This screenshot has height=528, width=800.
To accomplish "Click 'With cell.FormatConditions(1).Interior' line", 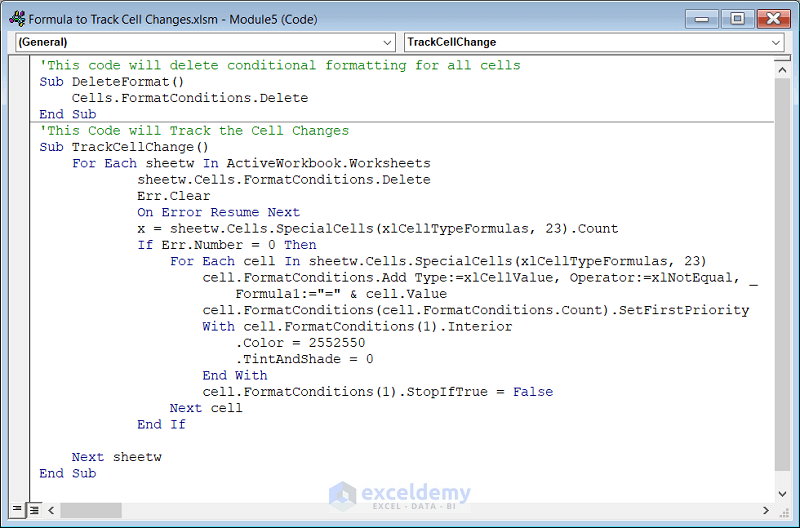I will click(x=357, y=326).
